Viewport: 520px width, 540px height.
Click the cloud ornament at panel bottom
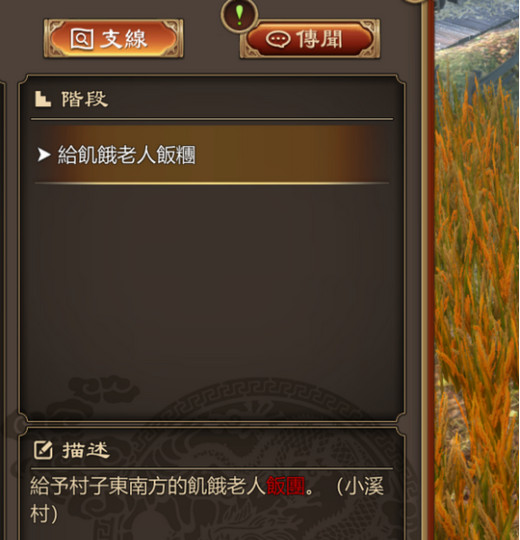pos(103,393)
